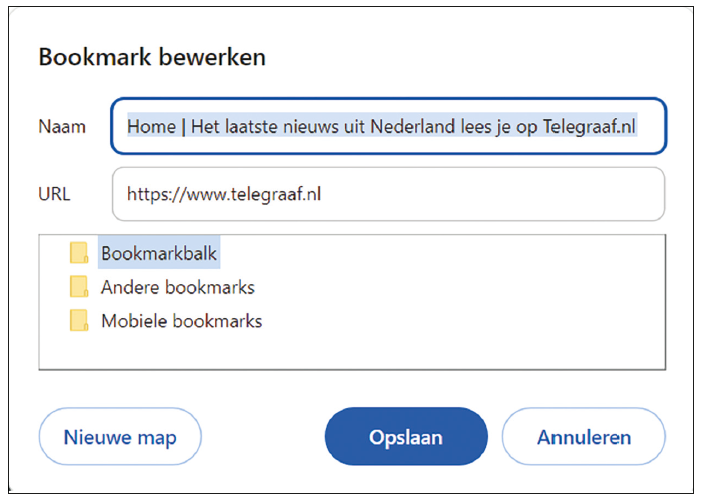
Task: Click the word Telegraaf.nl in name field
Action: pyautogui.click(x=589, y=127)
